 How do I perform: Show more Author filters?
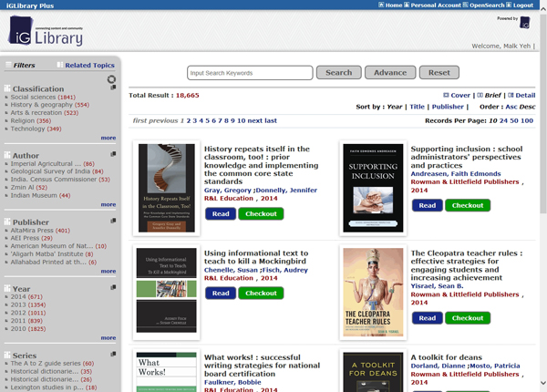108,204
